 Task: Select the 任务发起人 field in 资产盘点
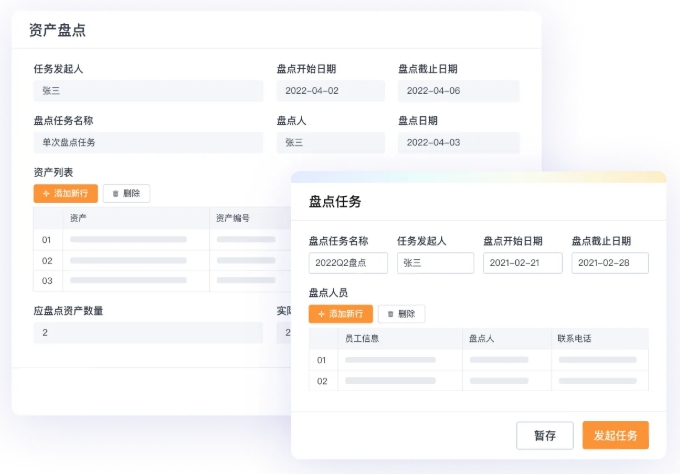148,91
